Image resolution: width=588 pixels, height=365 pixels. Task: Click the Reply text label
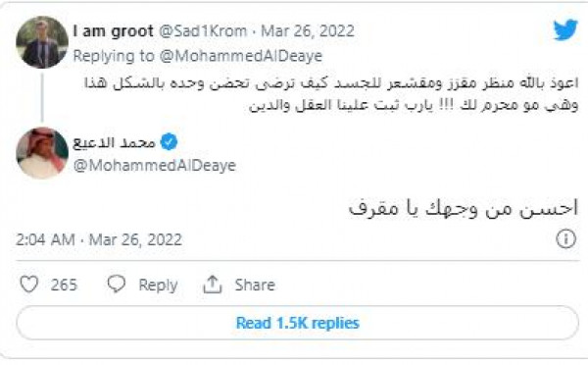158,285
